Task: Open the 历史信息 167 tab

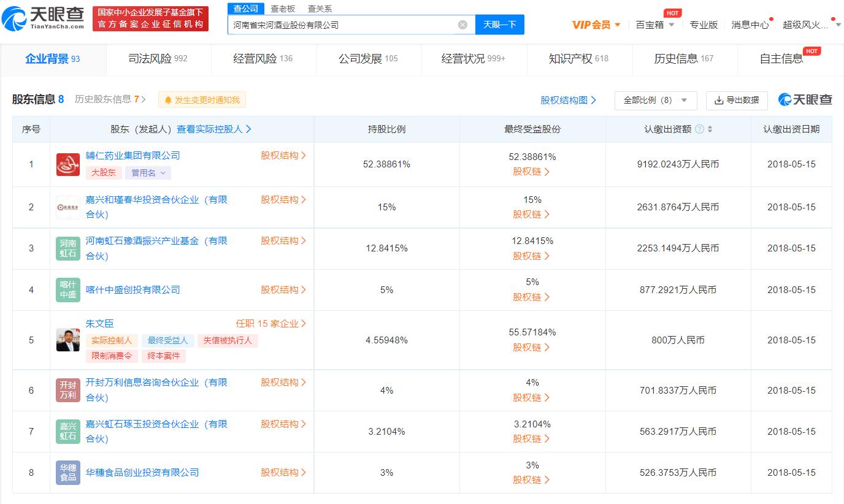Action: [684, 59]
